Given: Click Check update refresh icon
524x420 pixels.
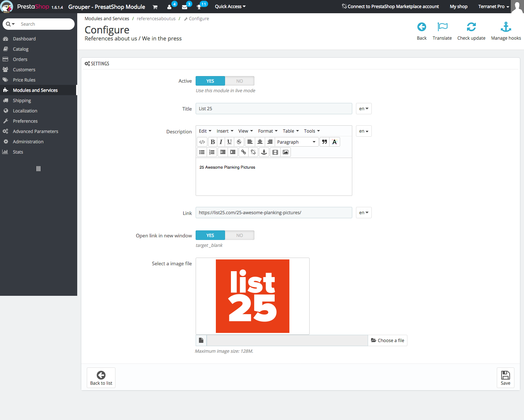Looking at the screenshot, I should (x=471, y=27).
